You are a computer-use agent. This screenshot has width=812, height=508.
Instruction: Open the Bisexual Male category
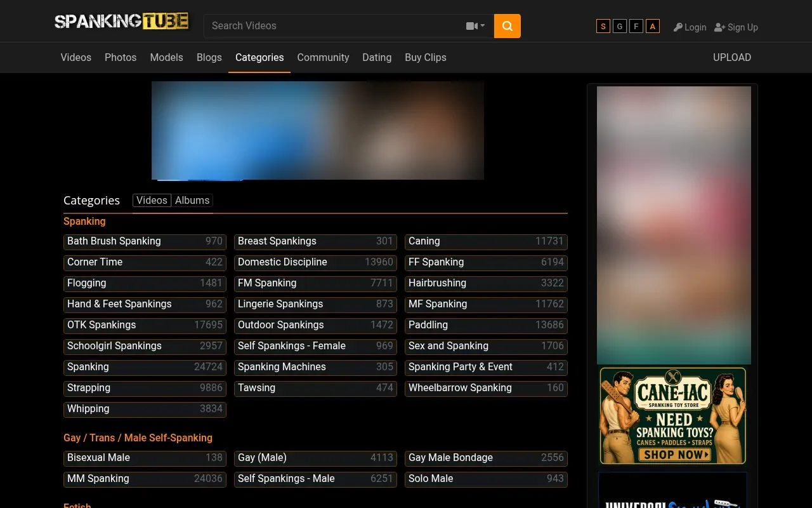(x=145, y=458)
